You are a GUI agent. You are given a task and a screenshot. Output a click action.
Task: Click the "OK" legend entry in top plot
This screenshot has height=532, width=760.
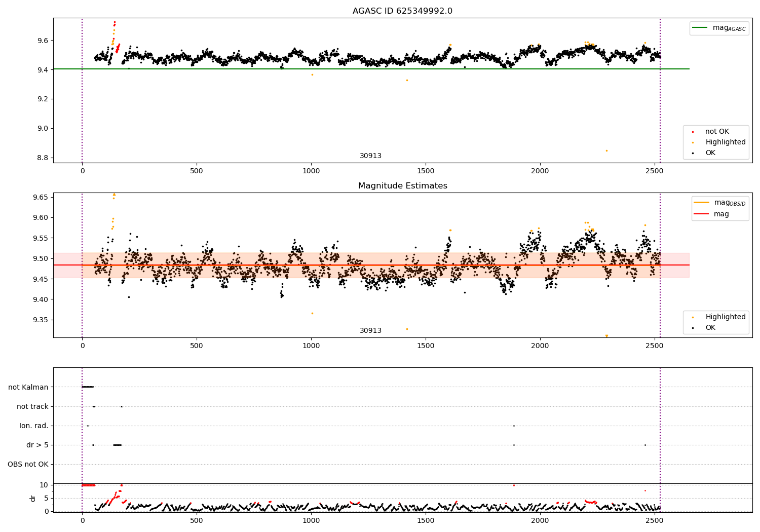pyautogui.click(x=710, y=153)
